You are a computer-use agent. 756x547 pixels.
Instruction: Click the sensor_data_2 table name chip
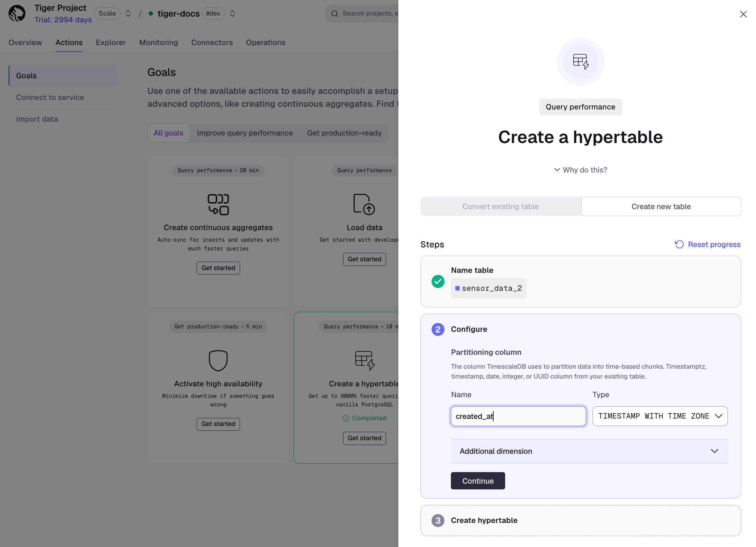pyautogui.click(x=489, y=288)
